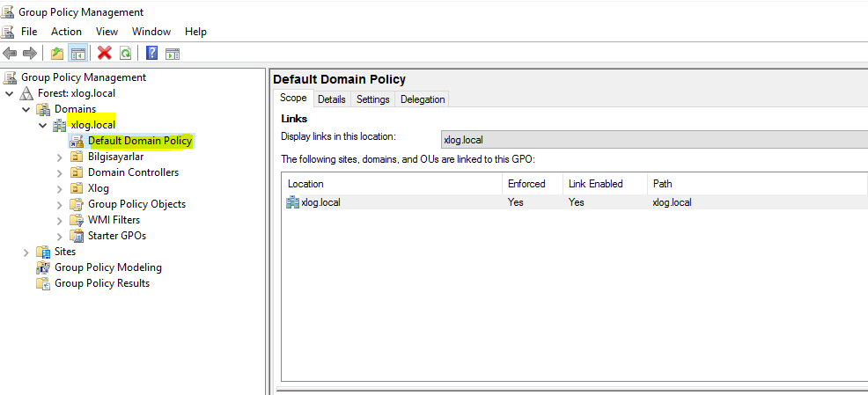Select Default Domain Policy in the tree
The height and width of the screenshot is (395, 868).
[140, 141]
